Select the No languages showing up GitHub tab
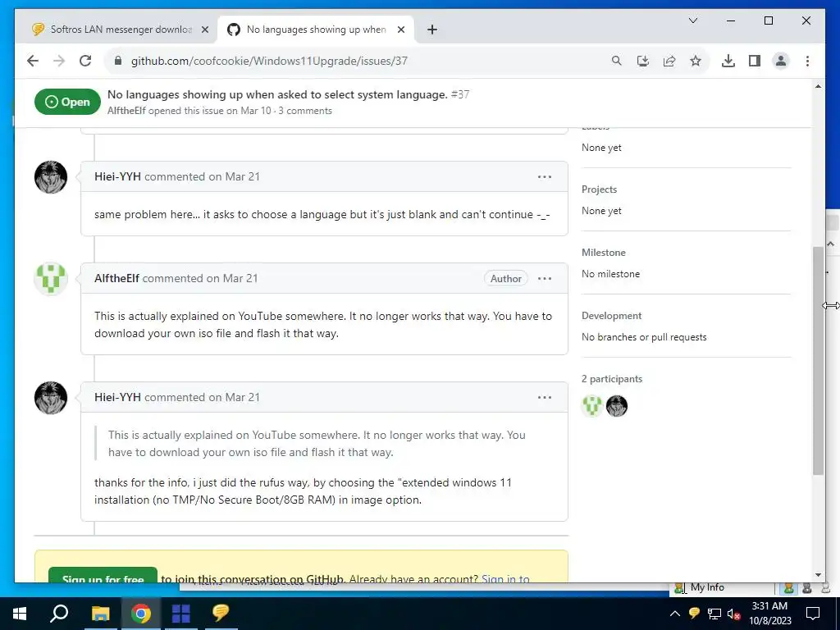The image size is (840, 630). pyautogui.click(x=316, y=30)
